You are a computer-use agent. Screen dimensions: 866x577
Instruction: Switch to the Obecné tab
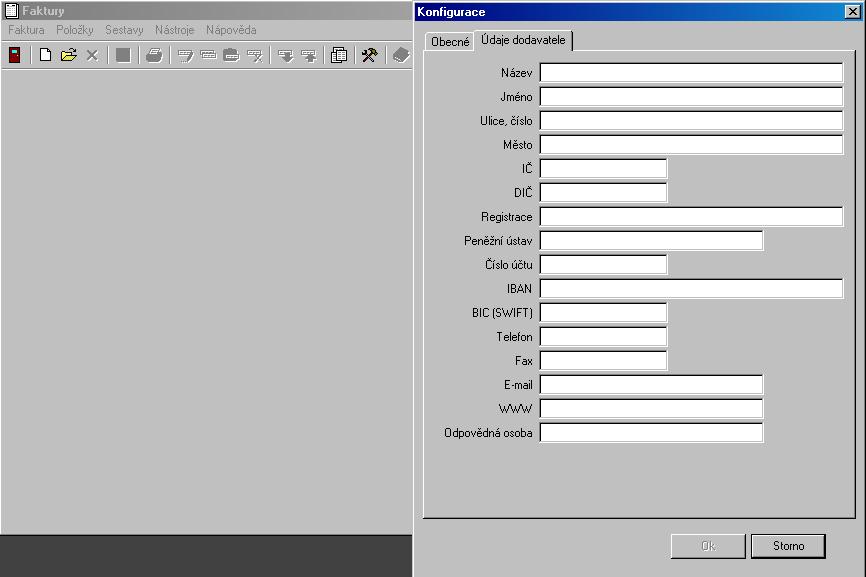(x=450, y=41)
